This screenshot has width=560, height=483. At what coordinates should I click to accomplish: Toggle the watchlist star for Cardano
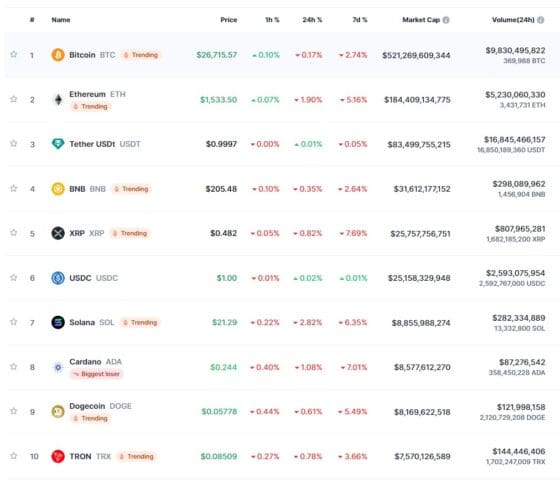(x=14, y=367)
